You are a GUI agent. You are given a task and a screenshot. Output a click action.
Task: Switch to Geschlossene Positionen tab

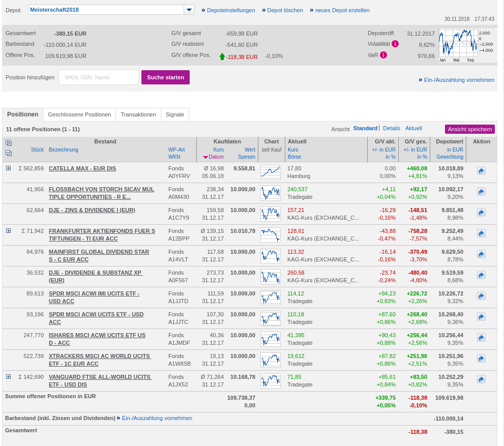(79, 114)
